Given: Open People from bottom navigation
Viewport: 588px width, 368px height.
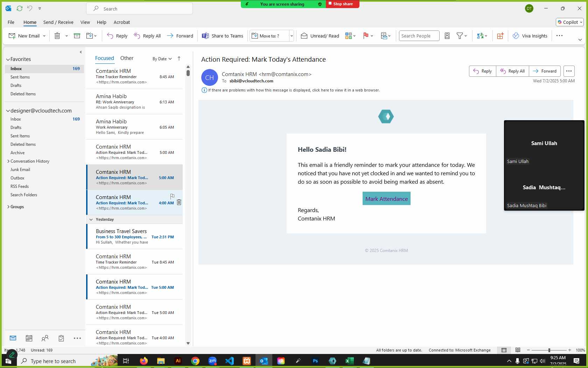Looking at the screenshot, I should (x=45, y=338).
